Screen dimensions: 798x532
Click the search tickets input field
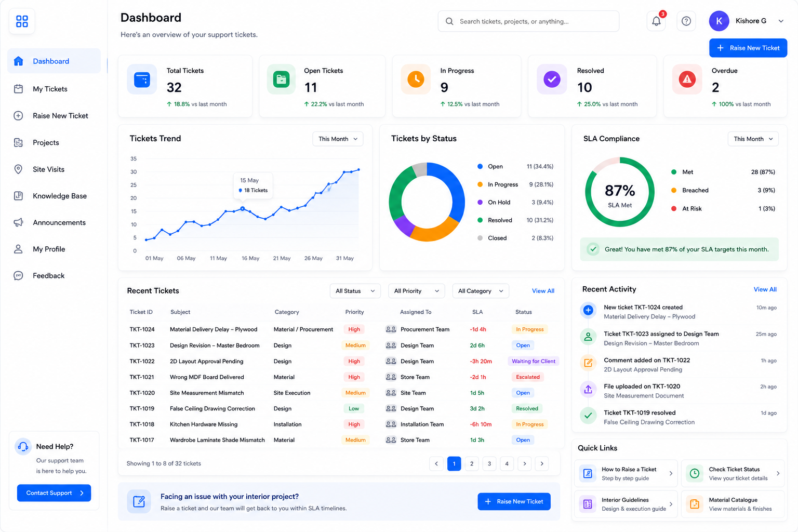pyautogui.click(x=528, y=21)
